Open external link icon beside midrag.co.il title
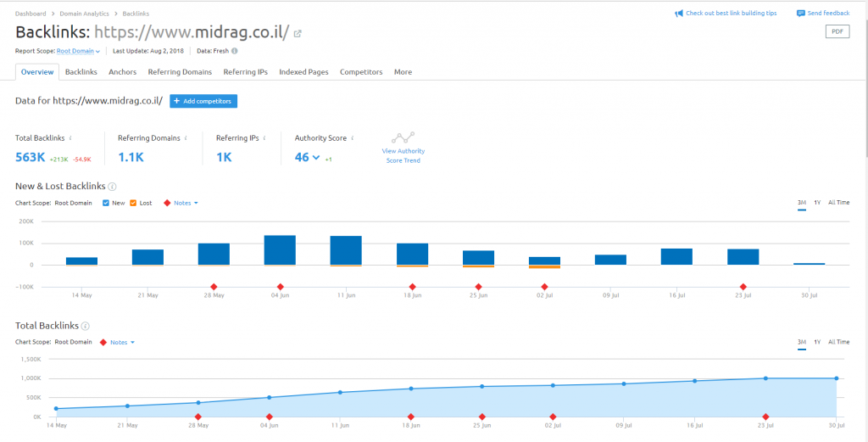 point(298,34)
